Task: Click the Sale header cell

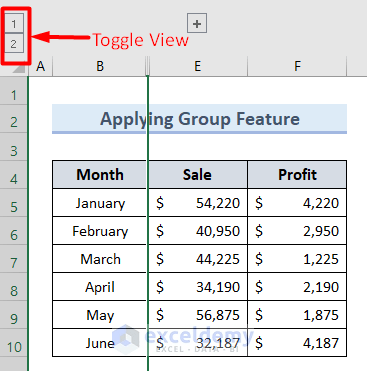Action: click(x=197, y=175)
